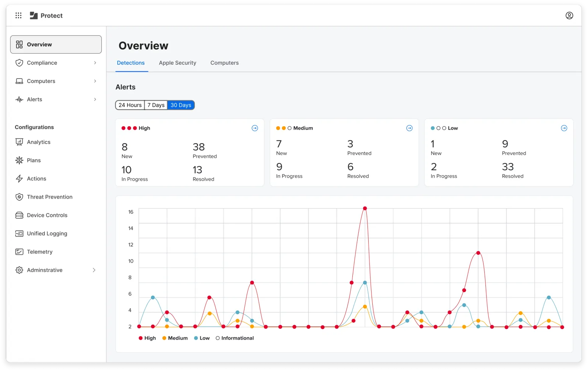Select the 7 Days time range
The width and height of the screenshot is (588, 373).
click(155, 105)
